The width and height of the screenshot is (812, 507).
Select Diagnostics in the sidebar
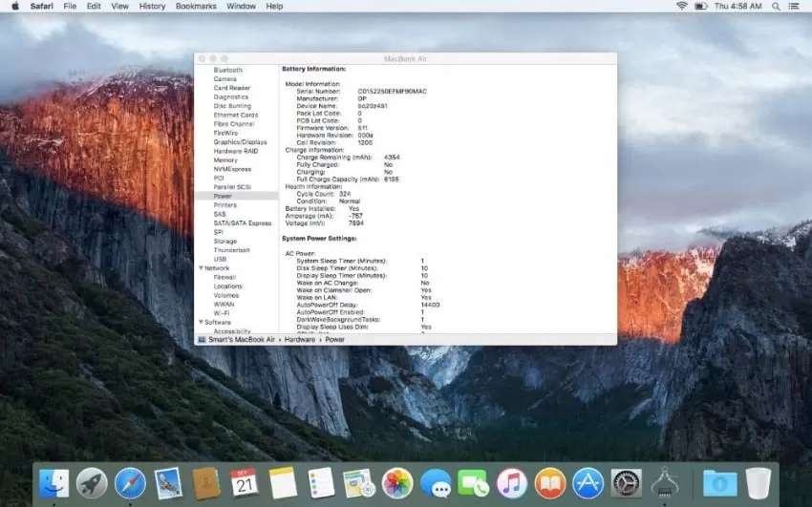[230, 96]
